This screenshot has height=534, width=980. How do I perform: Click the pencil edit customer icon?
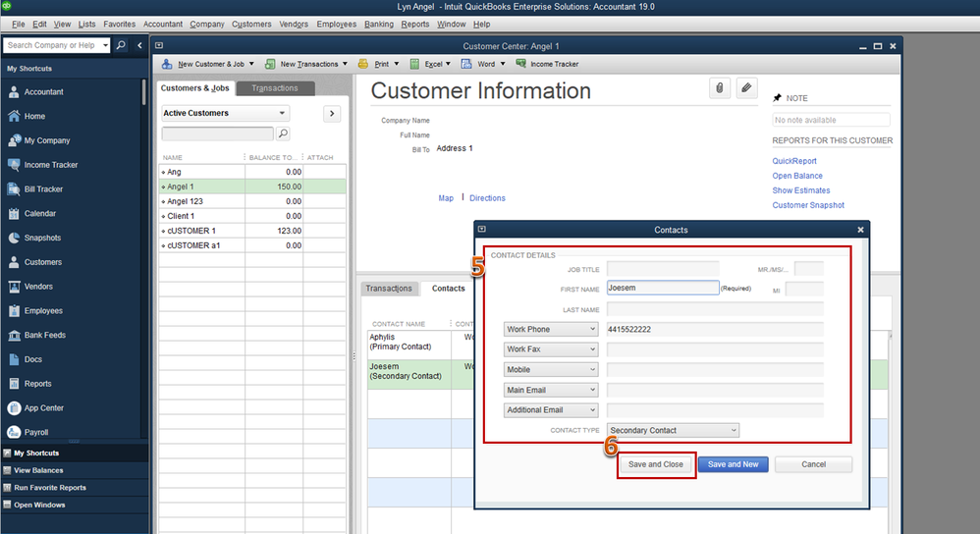tap(746, 88)
